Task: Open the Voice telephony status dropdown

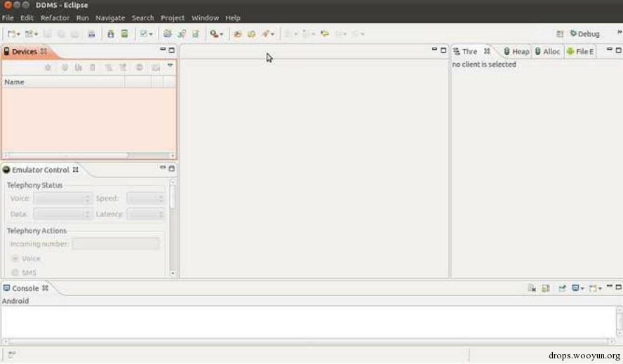Action: coord(62,198)
